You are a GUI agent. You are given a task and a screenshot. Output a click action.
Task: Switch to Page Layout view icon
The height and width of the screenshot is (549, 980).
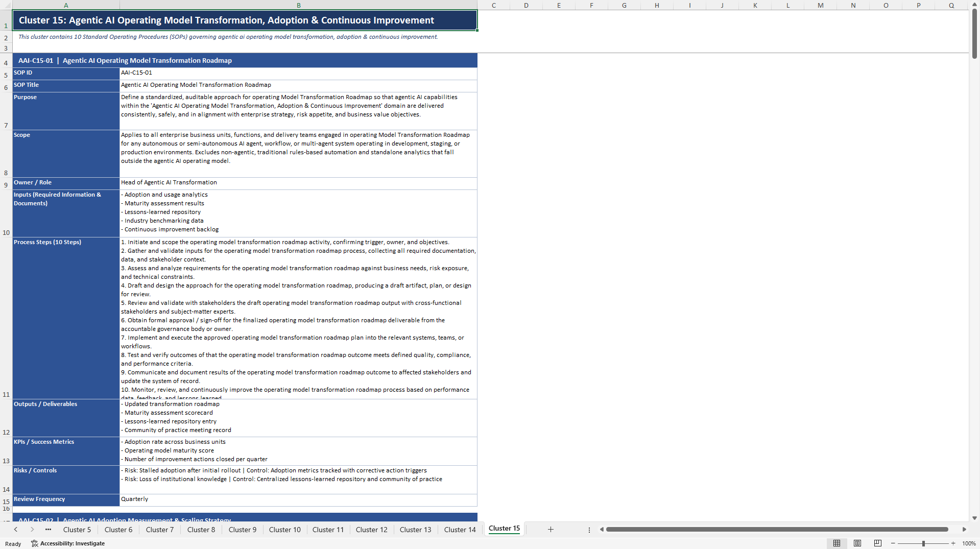point(857,543)
